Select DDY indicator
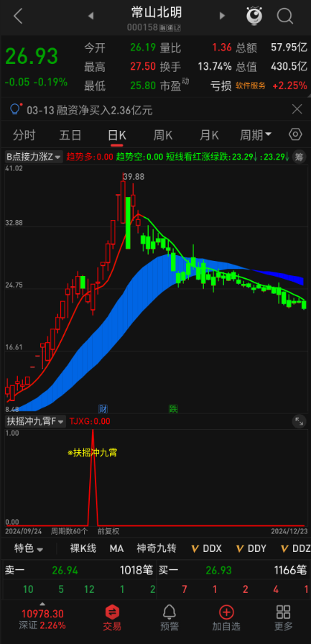This screenshot has width=311, height=644. point(251,548)
